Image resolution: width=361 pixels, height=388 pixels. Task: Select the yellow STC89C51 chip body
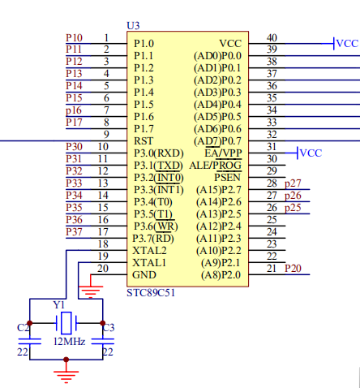coord(187,159)
